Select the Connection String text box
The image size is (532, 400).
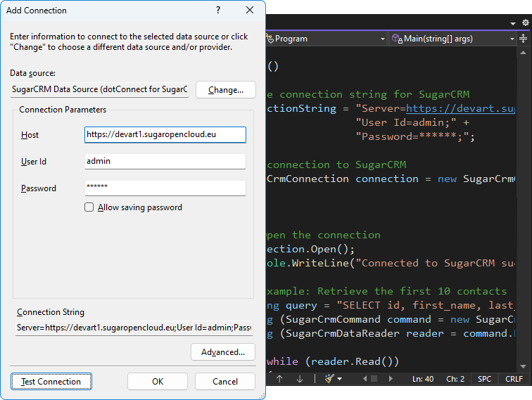pos(134,328)
